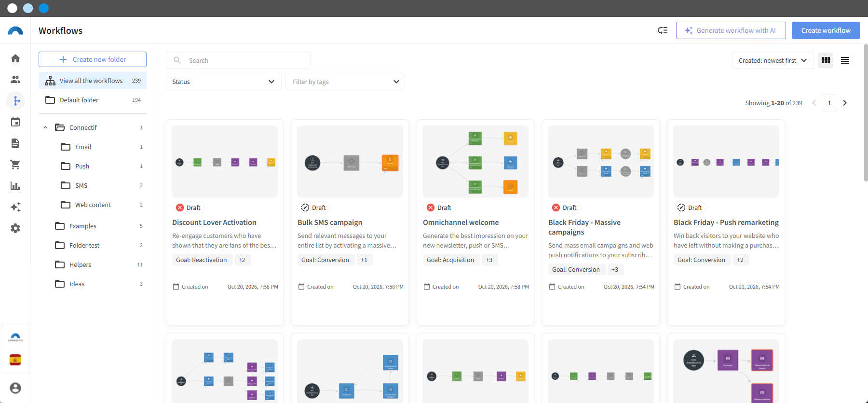
Task: Toggle the folder panel list icon
Action: click(663, 30)
